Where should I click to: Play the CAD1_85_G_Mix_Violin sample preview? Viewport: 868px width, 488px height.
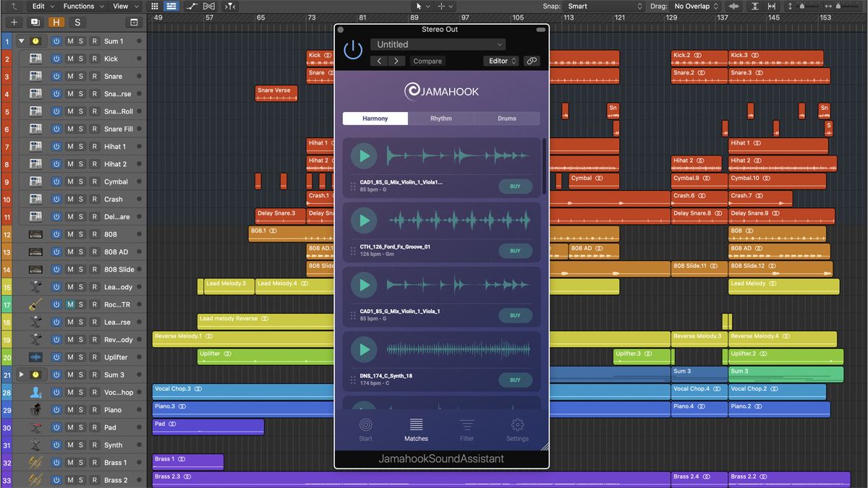(x=364, y=155)
